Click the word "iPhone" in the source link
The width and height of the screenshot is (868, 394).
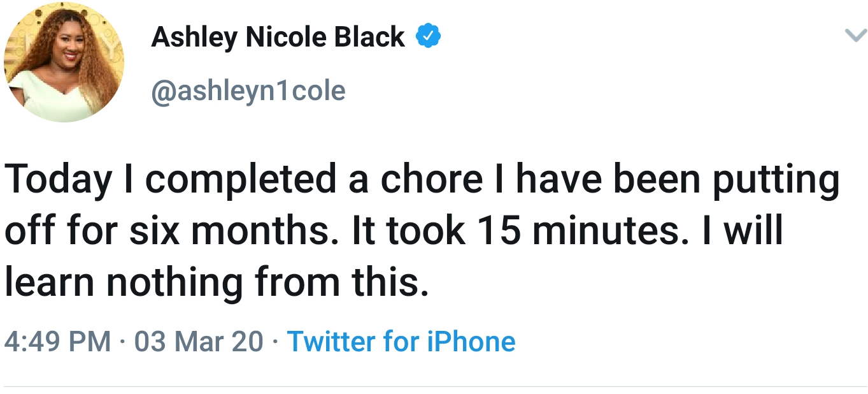pos(471,342)
